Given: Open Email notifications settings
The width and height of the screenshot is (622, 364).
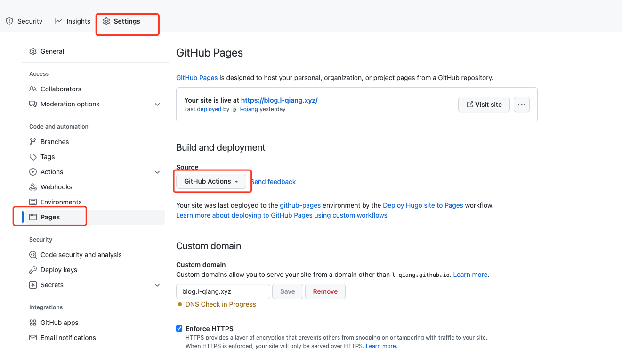Looking at the screenshot, I should click(93, 338).
